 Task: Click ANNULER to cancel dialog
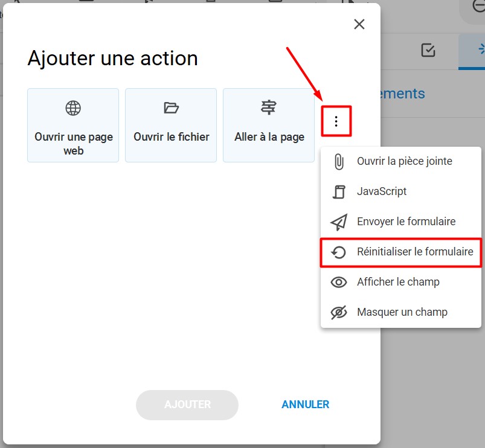(305, 405)
